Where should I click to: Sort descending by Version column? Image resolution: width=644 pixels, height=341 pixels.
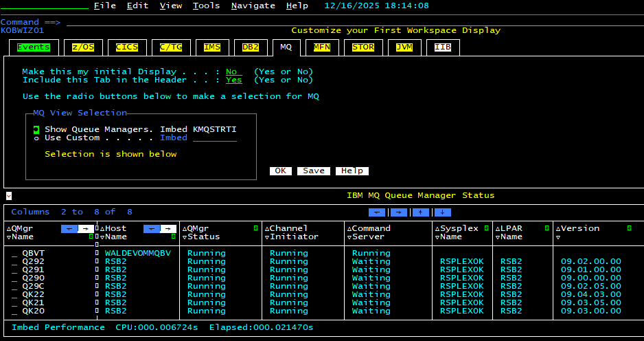pyautogui.click(x=558, y=236)
